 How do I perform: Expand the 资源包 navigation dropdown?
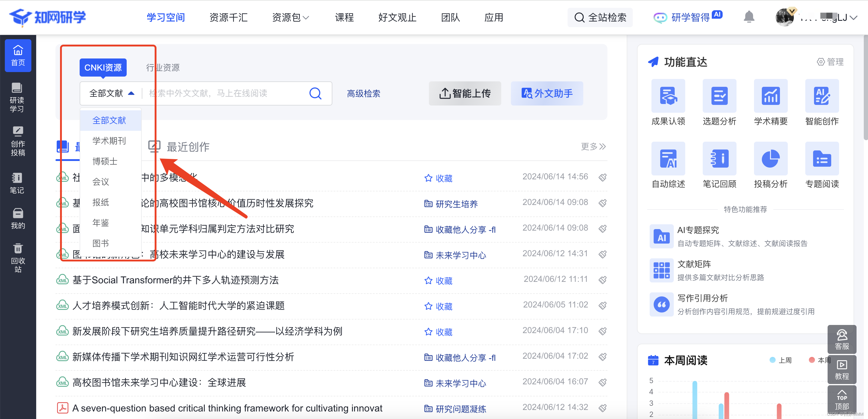pyautogui.click(x=290, y=17)
